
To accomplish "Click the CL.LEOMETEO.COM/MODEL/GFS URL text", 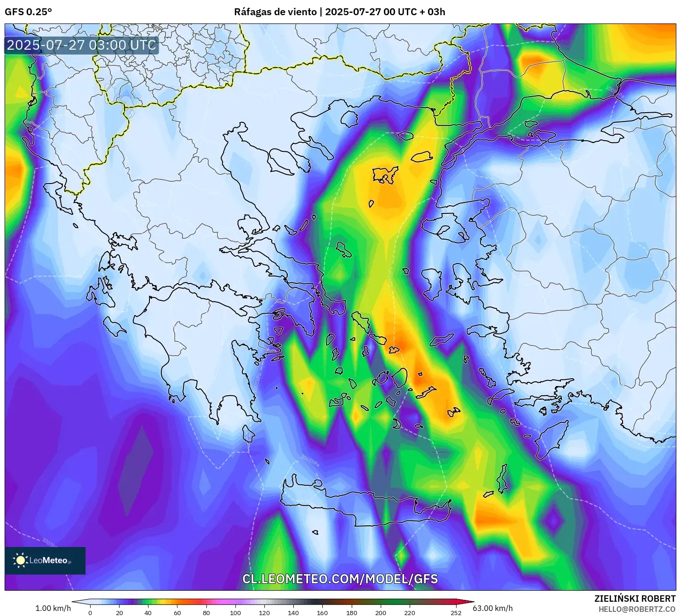I will tap(340, 579).
